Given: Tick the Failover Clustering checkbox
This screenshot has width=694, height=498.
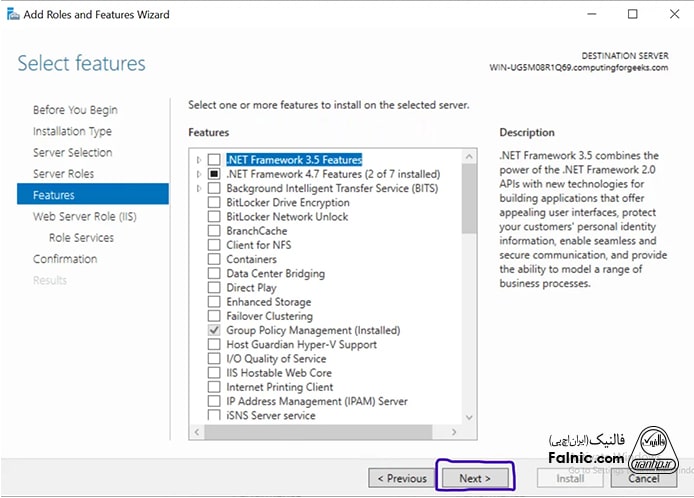Looking at the screenshot, I should pos(214,316).
